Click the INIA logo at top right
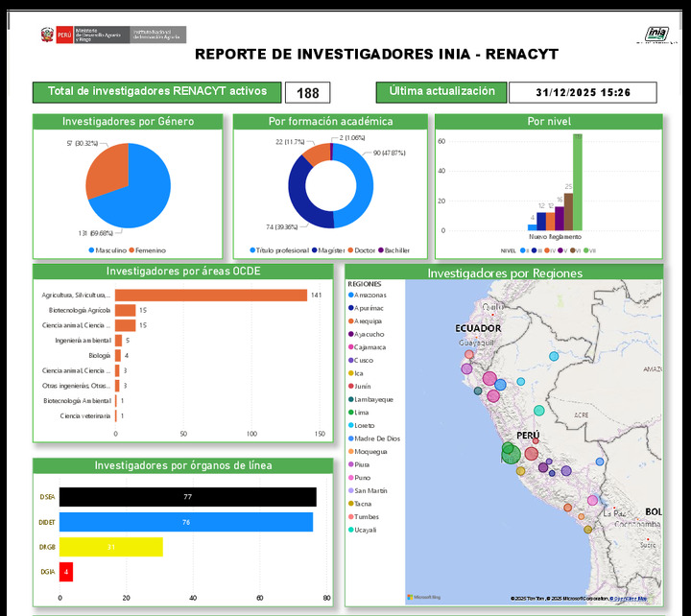This screenshot has height=616, width=691. (656, 35)
